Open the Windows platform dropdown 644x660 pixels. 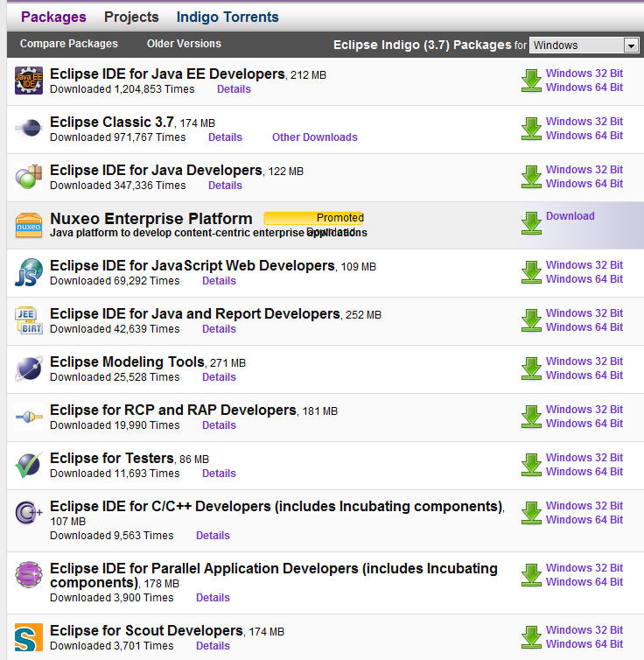[x=584, y=46]
